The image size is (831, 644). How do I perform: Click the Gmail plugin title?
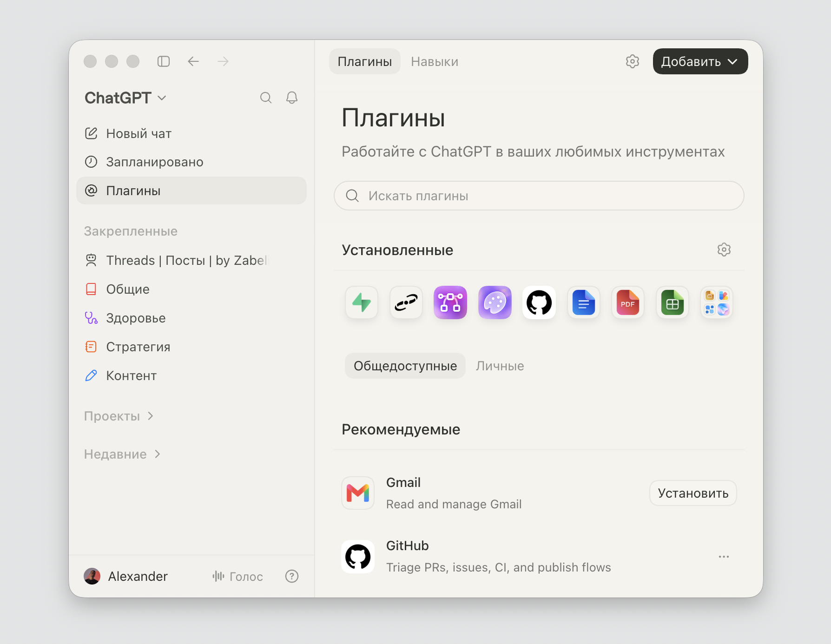tap(403, 482)
